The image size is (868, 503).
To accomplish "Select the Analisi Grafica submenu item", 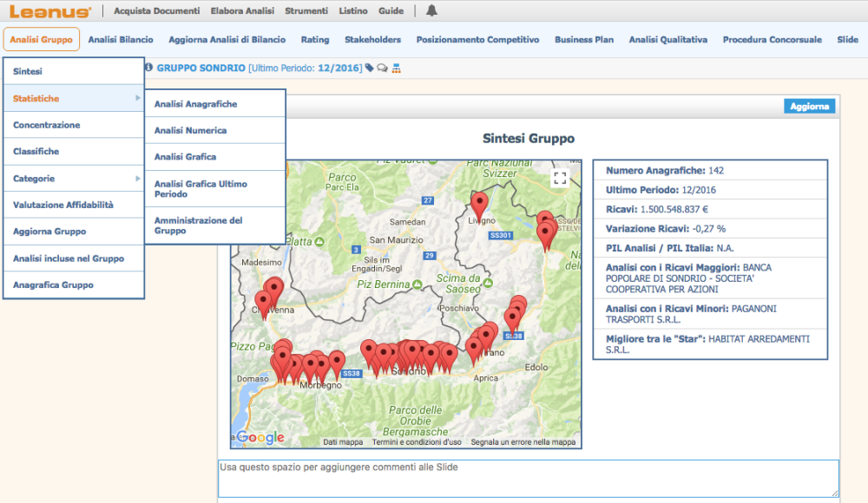I will pyautogui.click(x=215, y=157).
